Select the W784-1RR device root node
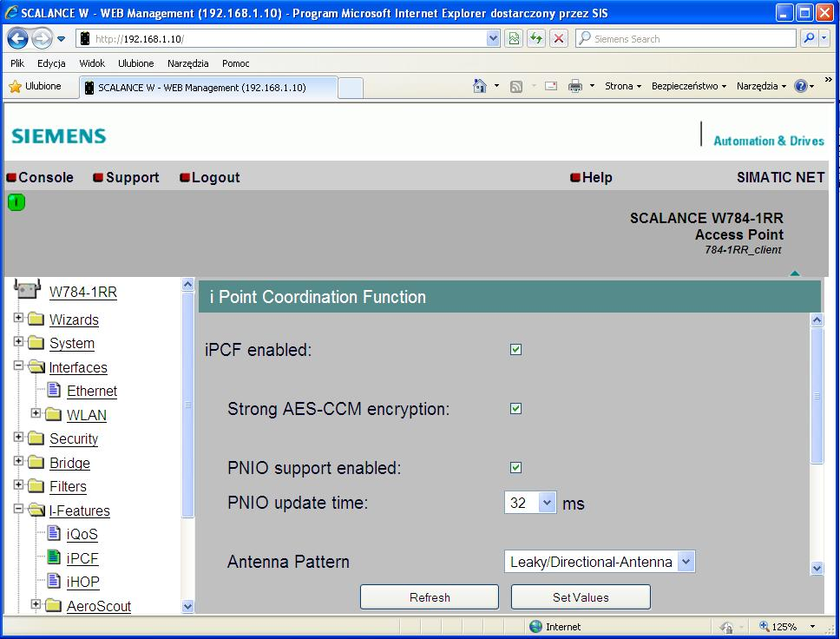 83,293
